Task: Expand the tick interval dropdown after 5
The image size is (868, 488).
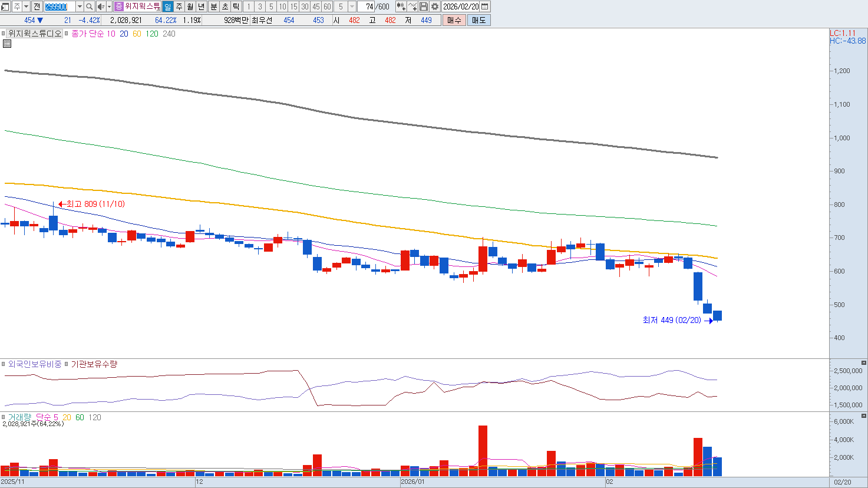Action: 352,6
